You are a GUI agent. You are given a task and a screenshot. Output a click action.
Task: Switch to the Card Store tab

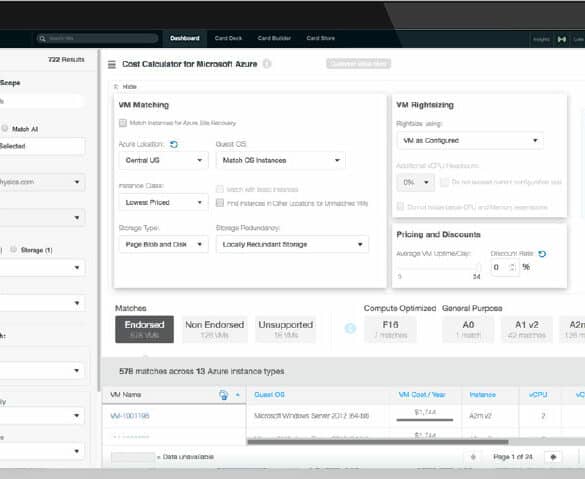pos(320,38)
